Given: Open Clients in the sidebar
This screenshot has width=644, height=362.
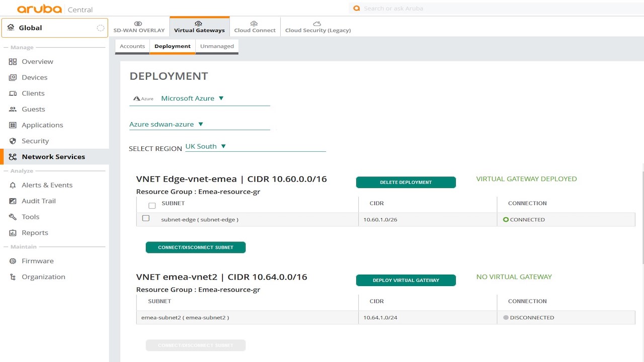Looking at the screenshot, I should (54, 94).
